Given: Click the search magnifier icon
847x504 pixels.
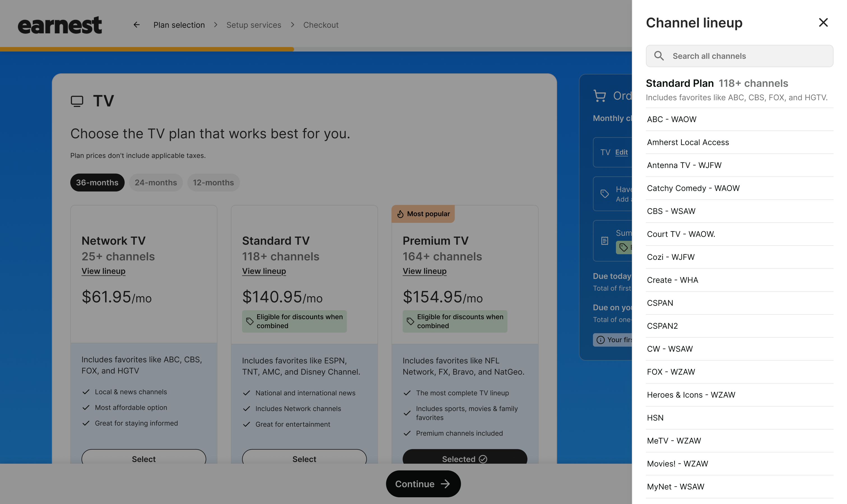Looking at the screenshot, I should click(x=658, y=56).
